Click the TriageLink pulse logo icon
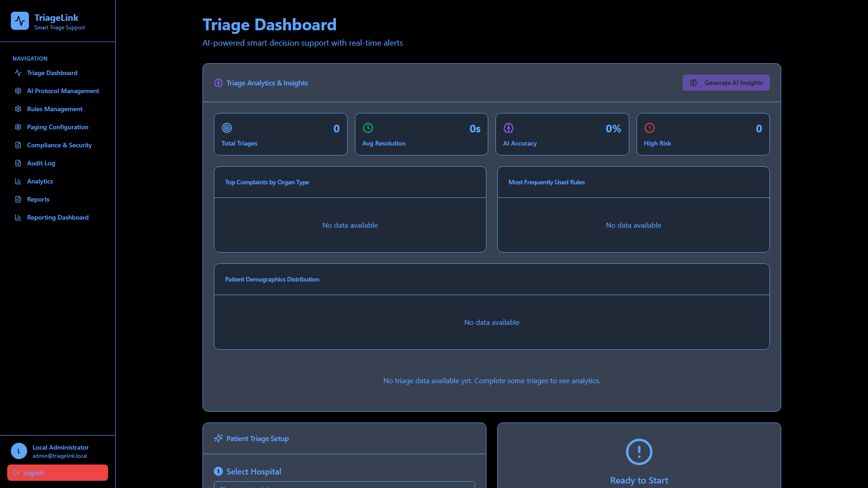 point(20,21)
